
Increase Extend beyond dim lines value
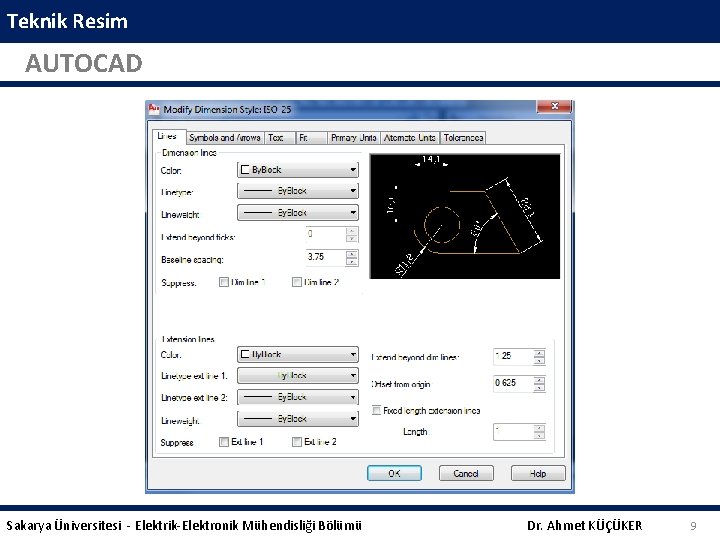coord(539,353)
